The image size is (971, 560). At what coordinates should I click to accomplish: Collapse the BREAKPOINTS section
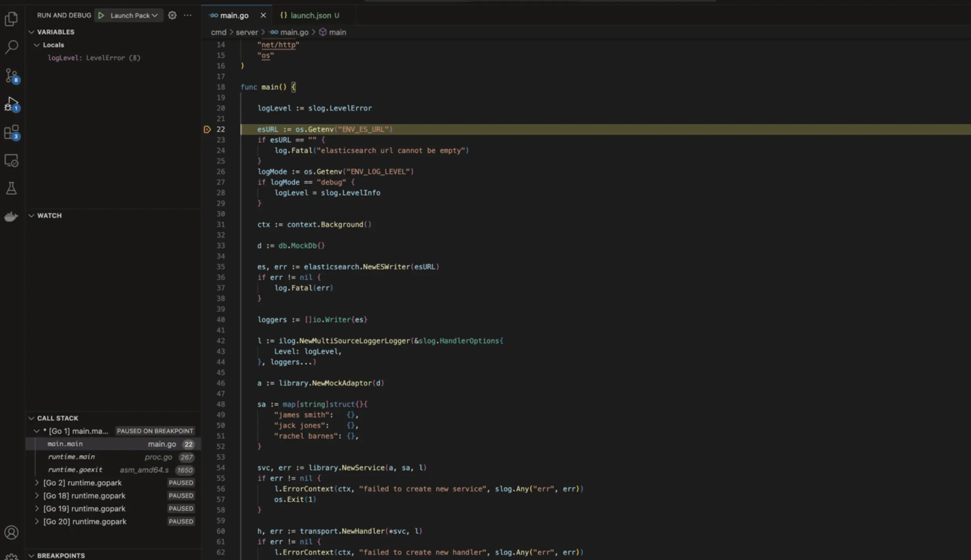coord(31,556)
